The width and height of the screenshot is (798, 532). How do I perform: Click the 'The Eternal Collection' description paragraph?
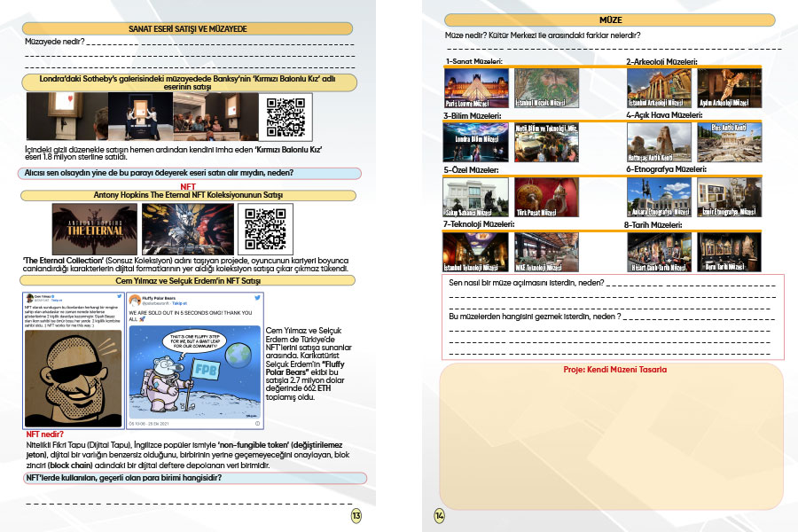186,264
